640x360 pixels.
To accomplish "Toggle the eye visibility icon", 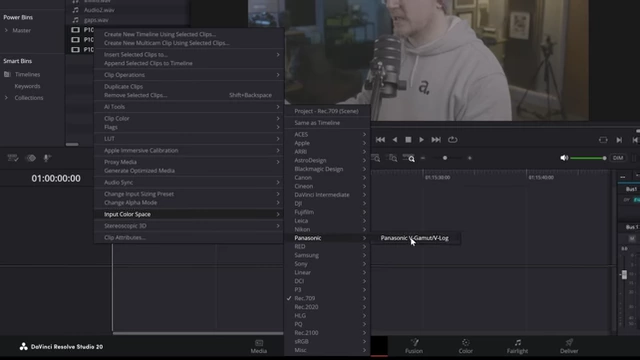I will (31, 158).
